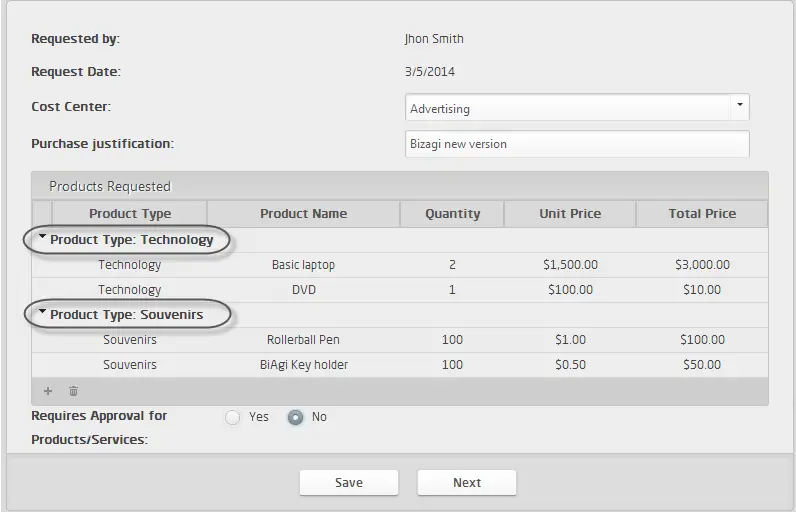
Task: Click the $100.00 unit price in DVD row
Action: 570,290
